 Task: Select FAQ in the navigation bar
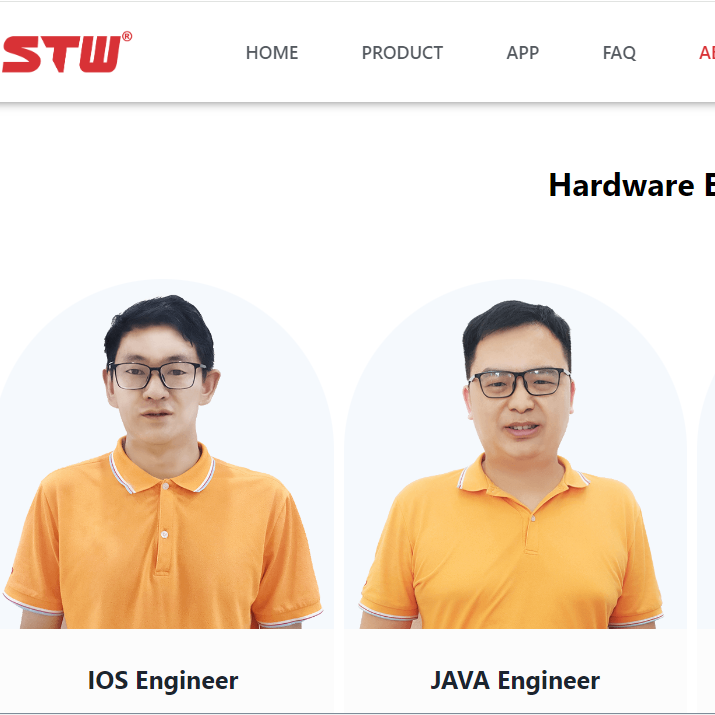(x=619, y=53)
